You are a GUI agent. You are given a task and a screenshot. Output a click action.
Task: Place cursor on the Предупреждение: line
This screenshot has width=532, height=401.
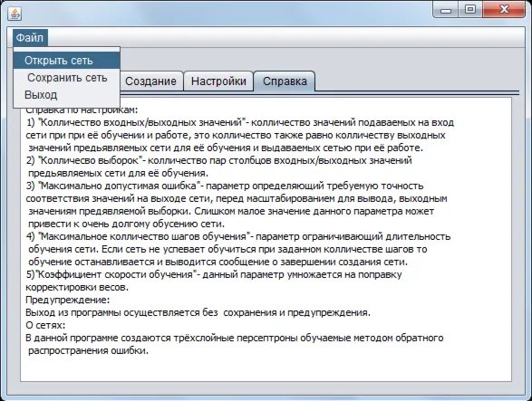[67, 300]
